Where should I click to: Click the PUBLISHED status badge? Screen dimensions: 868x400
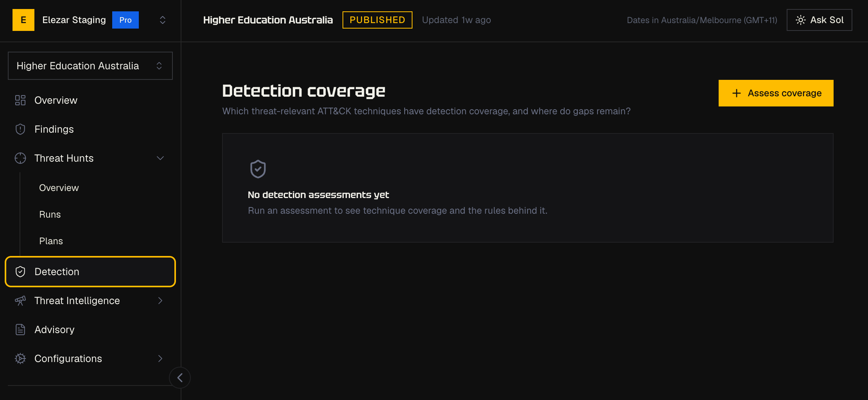(x=377, y=20)
